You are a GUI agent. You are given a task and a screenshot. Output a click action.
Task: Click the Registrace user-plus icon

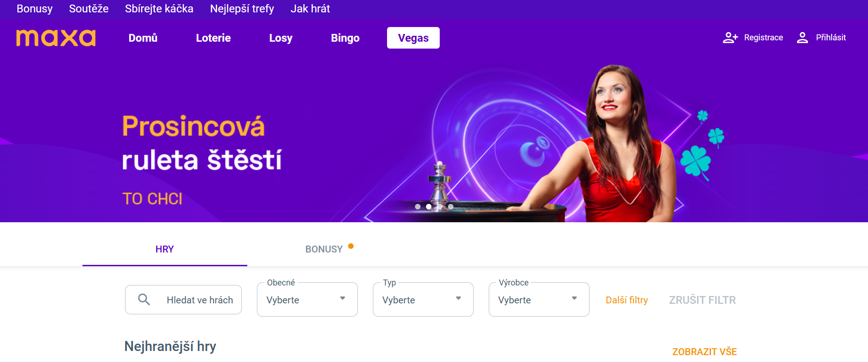730,38
